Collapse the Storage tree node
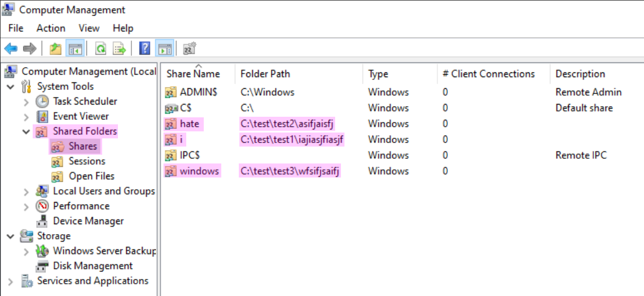The image size is (644, 296). click(x=11, y=236)
